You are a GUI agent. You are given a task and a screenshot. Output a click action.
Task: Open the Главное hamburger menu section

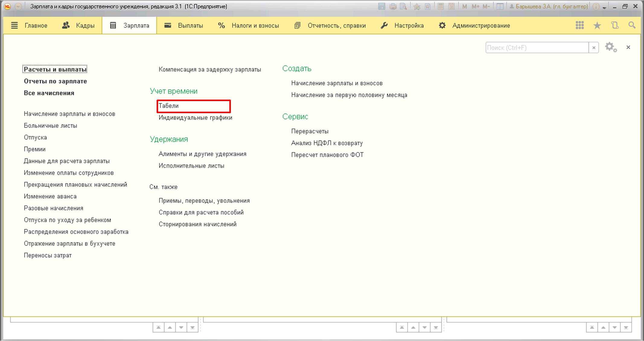[x=29, y=26]
